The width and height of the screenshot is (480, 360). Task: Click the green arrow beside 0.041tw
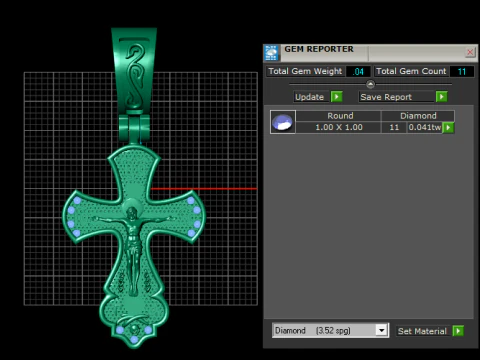pyautogui.click(x=448, y=127)
